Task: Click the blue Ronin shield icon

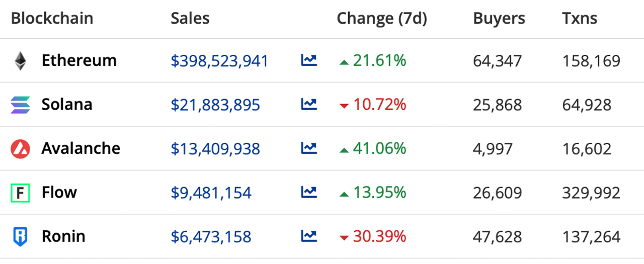Action: coord(20,236)
